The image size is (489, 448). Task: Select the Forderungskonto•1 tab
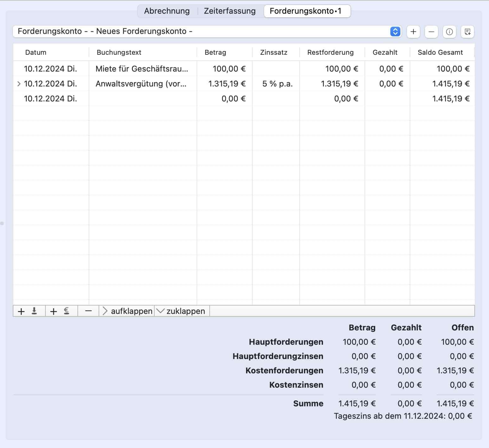[307, 11]
